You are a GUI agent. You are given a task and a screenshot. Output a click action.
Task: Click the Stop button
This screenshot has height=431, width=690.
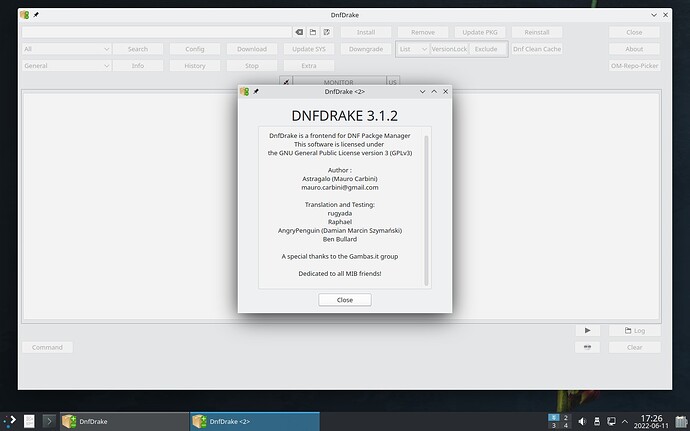[252, 66]
